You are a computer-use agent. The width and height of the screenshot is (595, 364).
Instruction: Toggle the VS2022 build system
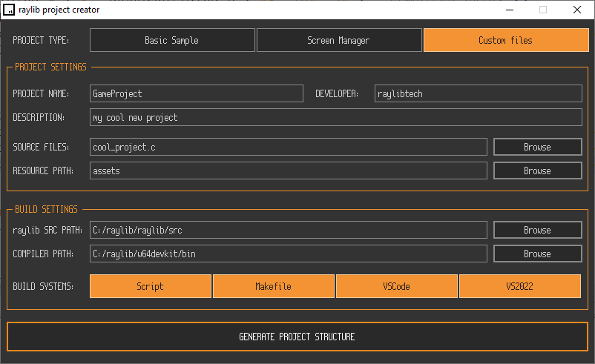(x=520, y=286)
